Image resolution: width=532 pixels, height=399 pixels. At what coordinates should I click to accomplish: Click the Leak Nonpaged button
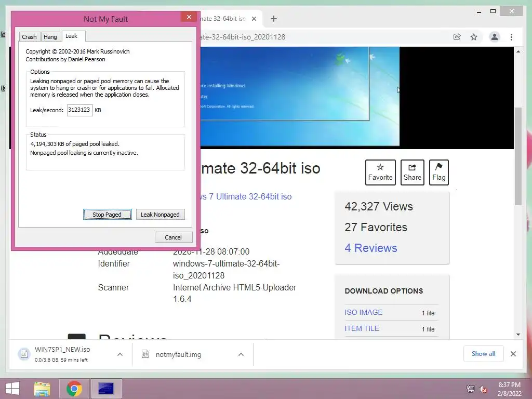pos(160,215)
